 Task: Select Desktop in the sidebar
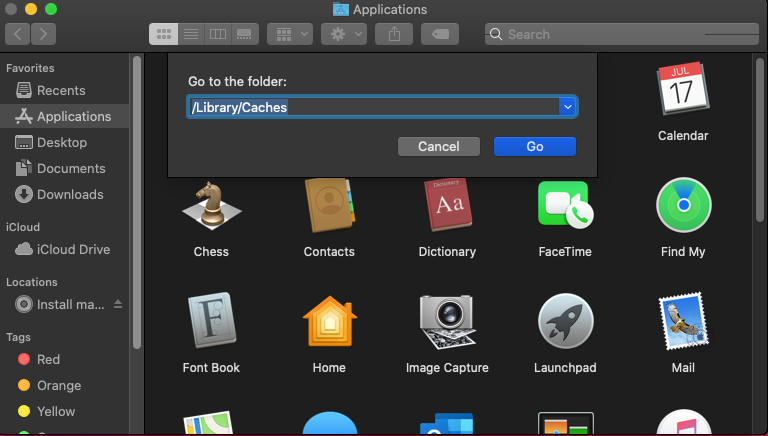point(65,143)
